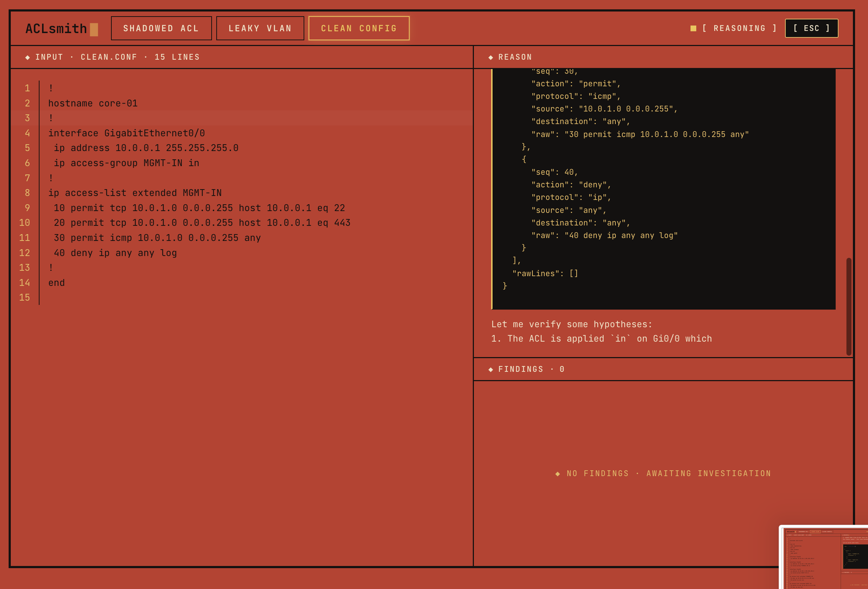
Task: Click the ACLsmith logo cursor block
Action: pos(94,29)
